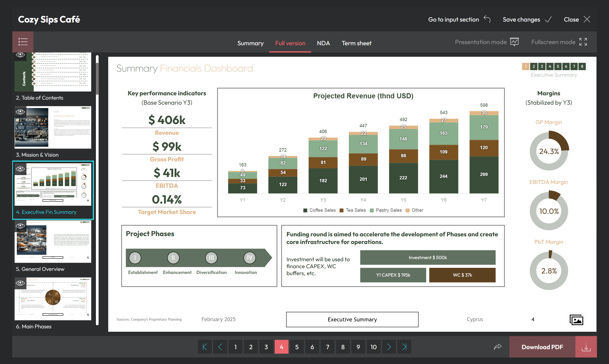Viewport: 609px width, 364px height.
Task: Go to page 7 in pagination
Action: point(327,347)
